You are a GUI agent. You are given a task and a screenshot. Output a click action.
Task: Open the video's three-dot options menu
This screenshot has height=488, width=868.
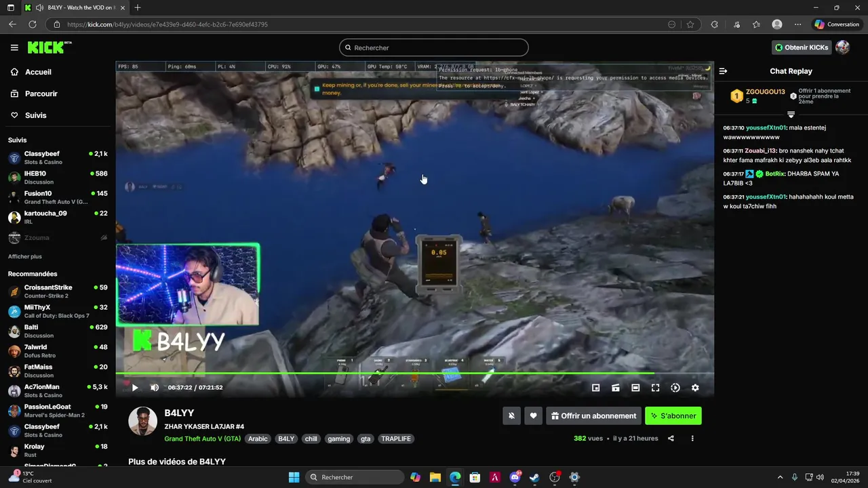[692, 439]
